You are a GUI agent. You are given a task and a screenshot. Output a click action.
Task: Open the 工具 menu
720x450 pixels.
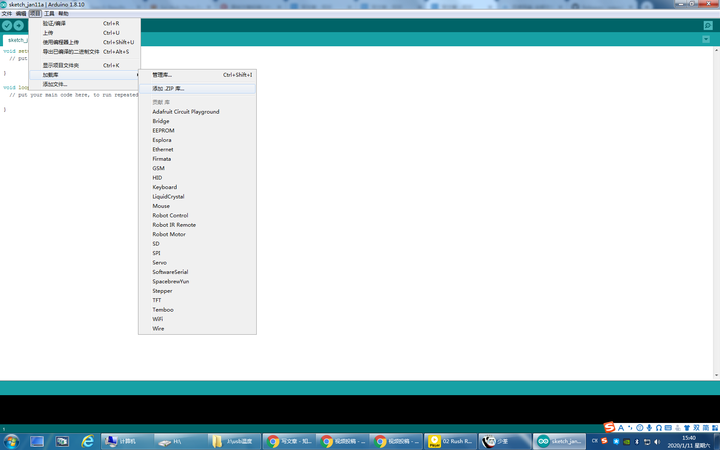click(49, 14)
